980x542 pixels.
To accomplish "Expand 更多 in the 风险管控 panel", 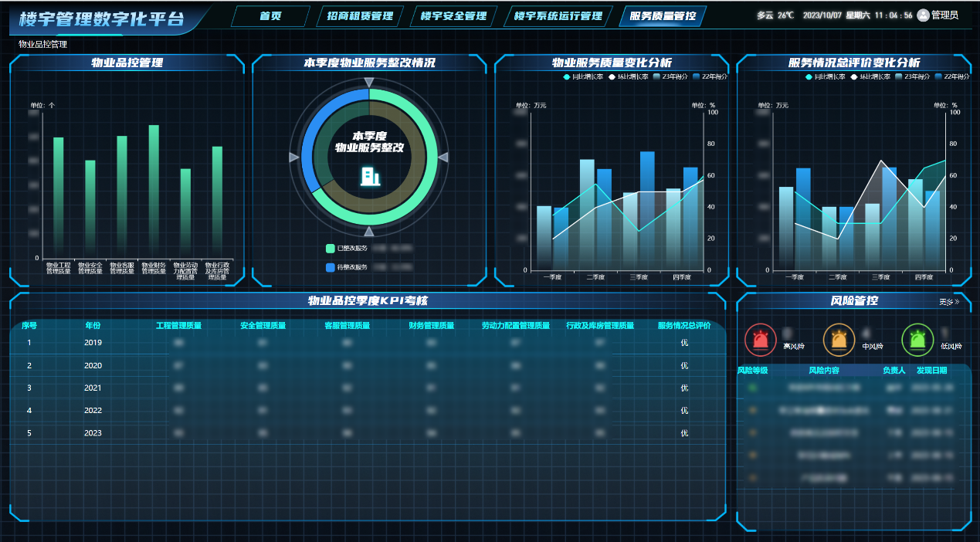I will click(x=949, y=302).
